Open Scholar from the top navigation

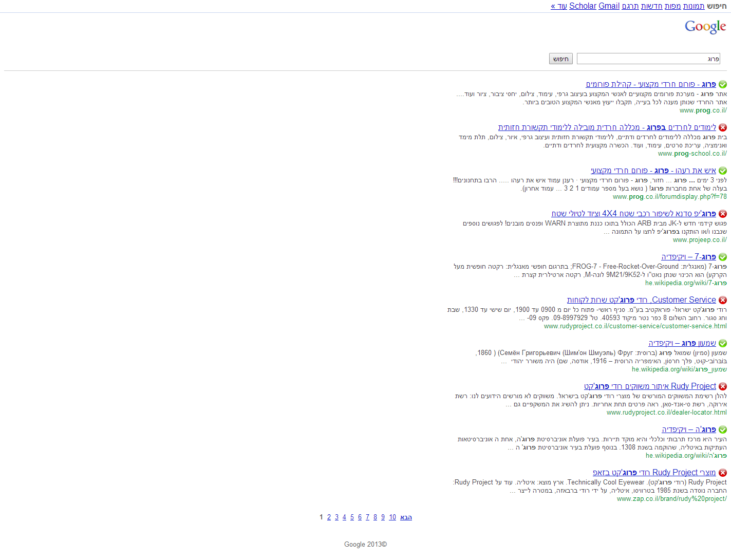[583, 6]
